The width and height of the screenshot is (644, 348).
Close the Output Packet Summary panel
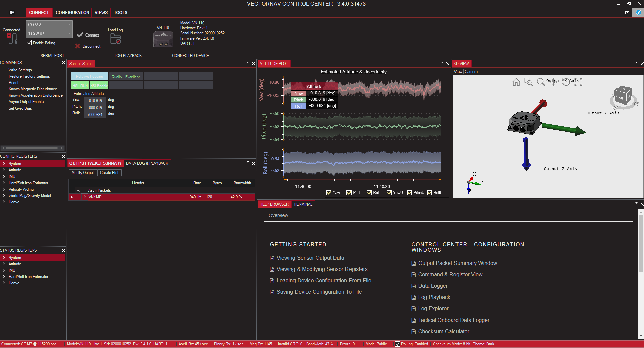click(253, 163)
